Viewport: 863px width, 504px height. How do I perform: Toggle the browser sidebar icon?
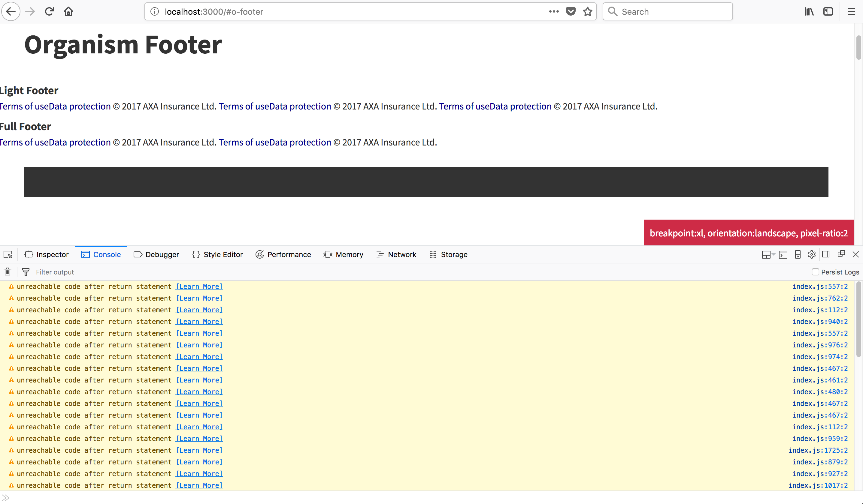point(828,12)
